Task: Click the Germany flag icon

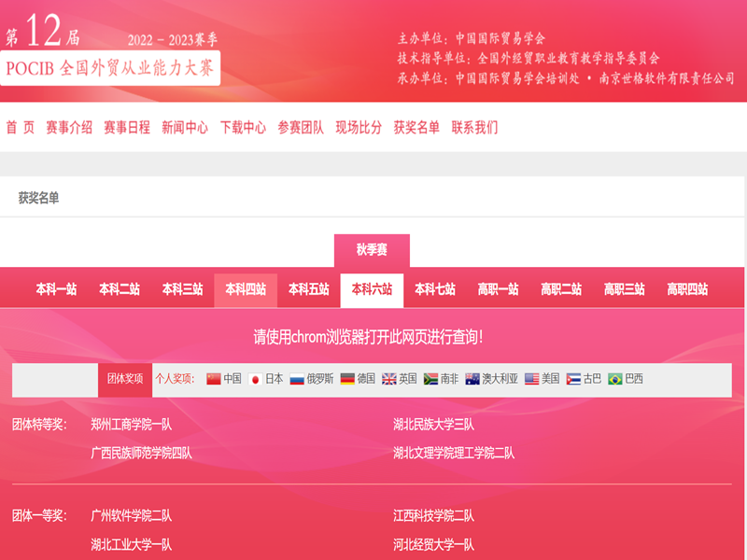Action: pos(347,379)
